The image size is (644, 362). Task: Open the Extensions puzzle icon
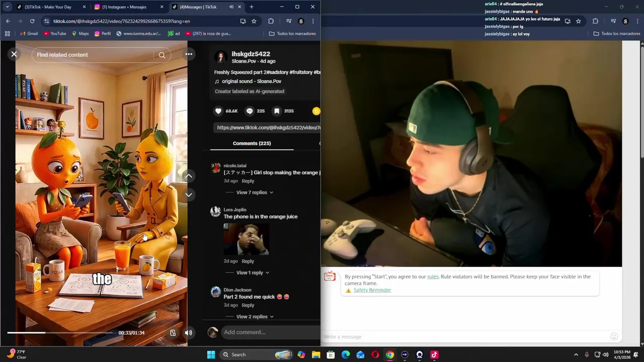click(x=271, y=21)
